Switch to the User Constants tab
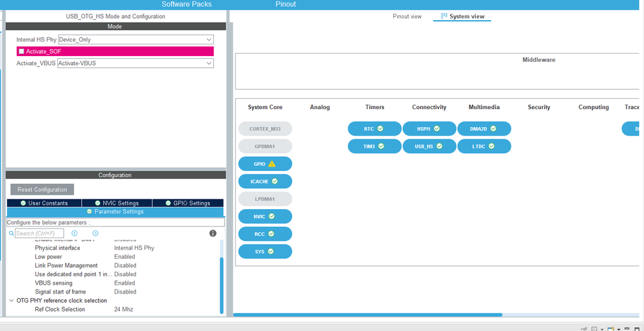This screenshot has height=331, width=644. 44,203
